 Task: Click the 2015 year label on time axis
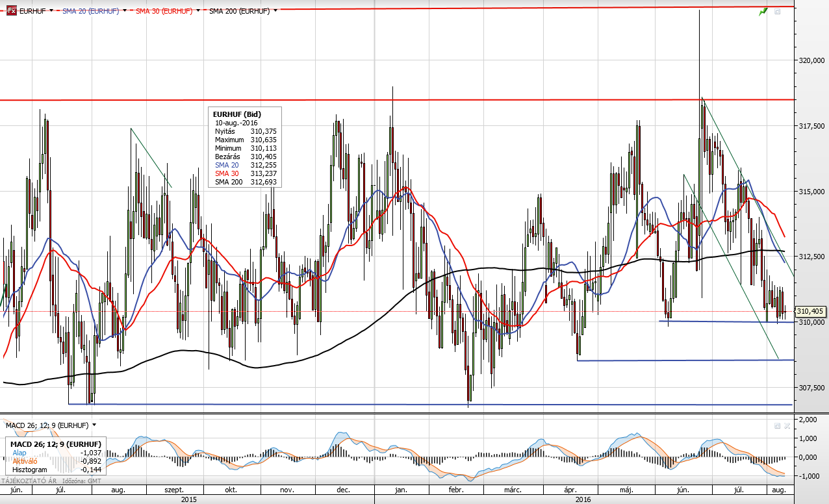(188, 499)
